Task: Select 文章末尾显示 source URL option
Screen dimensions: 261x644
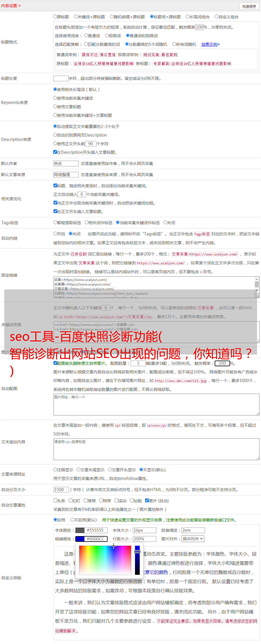Action: 78,470
